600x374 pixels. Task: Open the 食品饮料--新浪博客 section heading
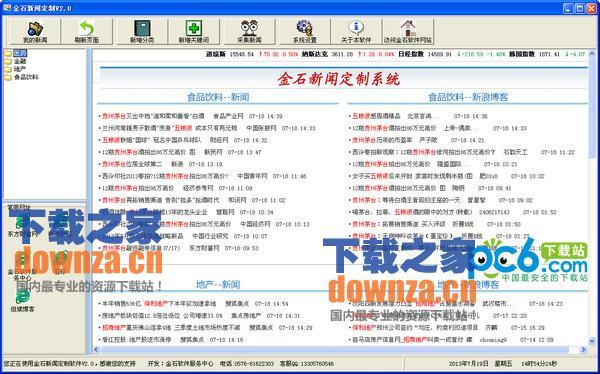pyautogui.click(x=468, y=97)
